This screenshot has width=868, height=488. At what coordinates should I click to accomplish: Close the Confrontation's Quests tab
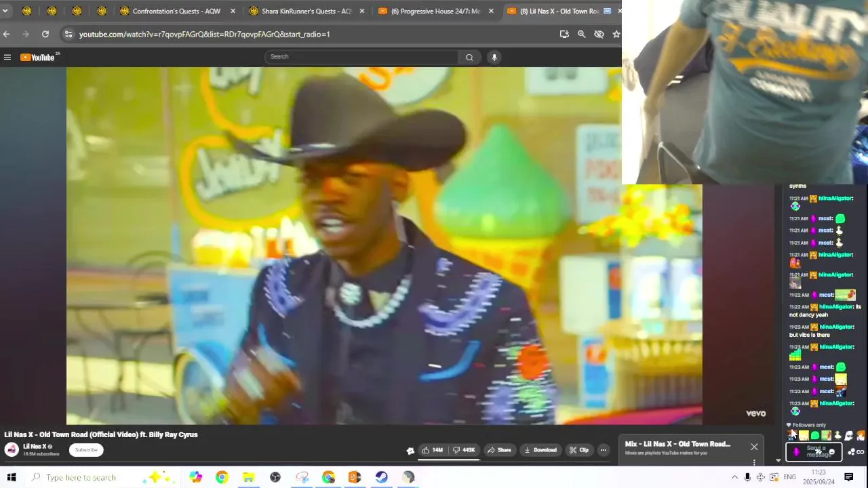233,11
